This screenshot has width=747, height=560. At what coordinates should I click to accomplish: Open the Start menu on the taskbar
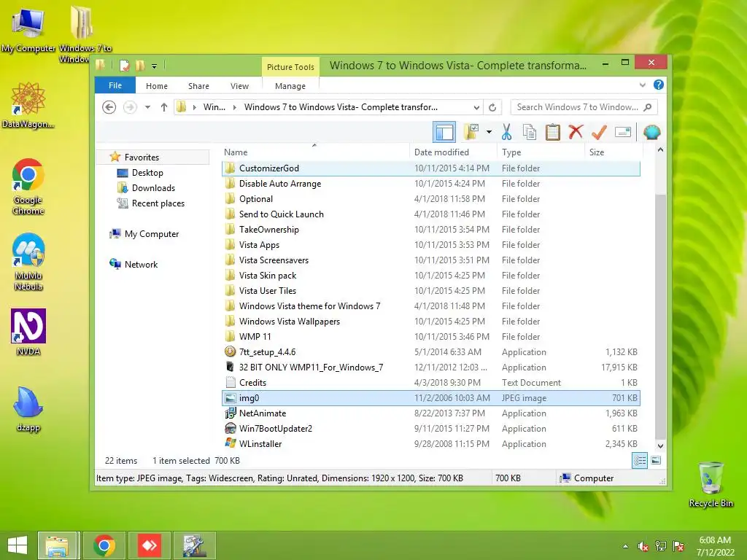(x=18, y=545)
